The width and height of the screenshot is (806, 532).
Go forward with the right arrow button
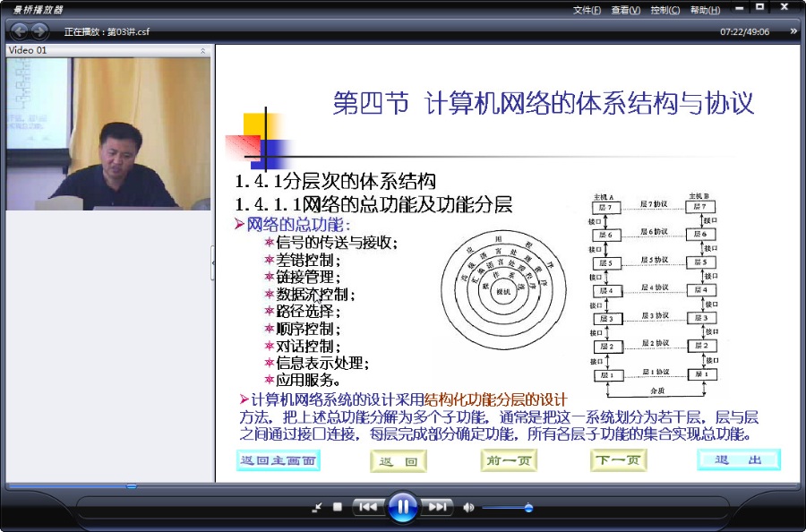[39, 31]
